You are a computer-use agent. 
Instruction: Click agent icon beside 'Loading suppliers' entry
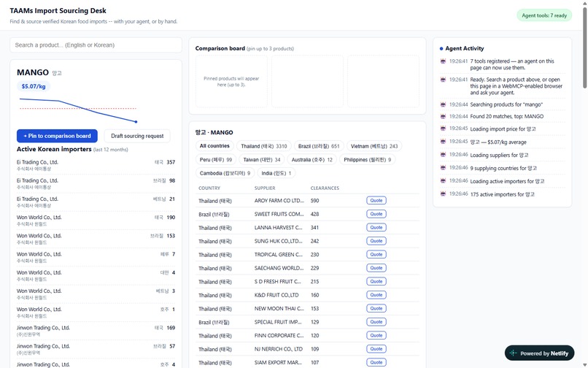[x=443, y=155]
